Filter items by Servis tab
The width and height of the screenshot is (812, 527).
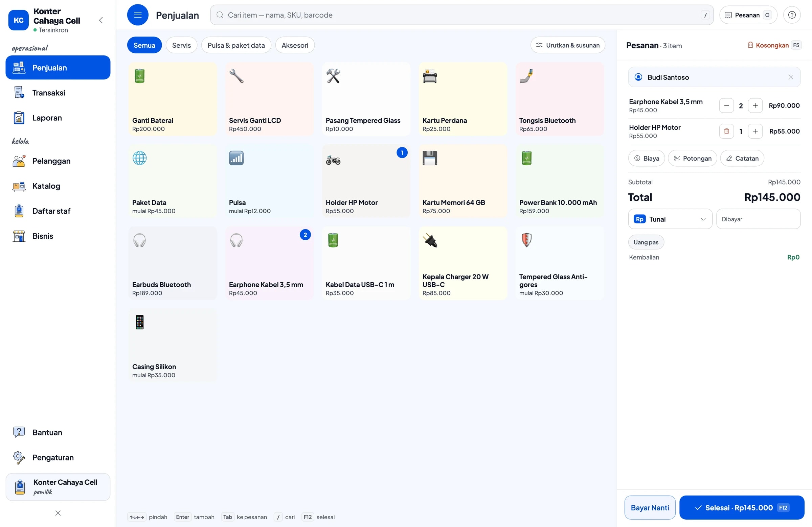click(x=181, y=45)
